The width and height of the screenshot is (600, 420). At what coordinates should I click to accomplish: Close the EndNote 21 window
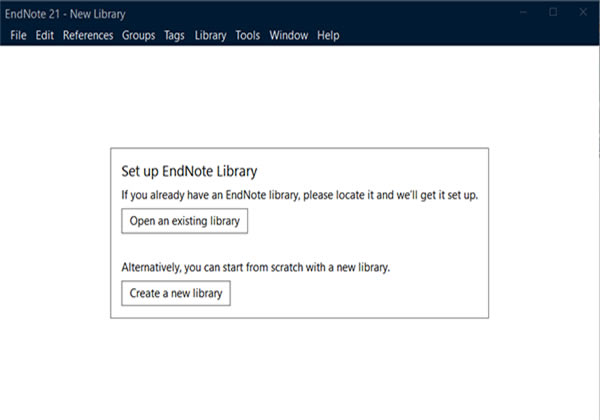tap(581, 12)
